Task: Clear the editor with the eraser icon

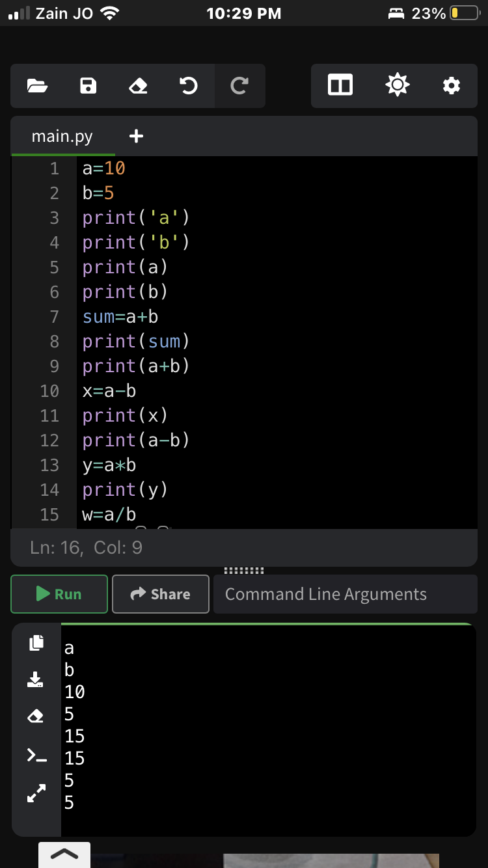Action: 138,85
